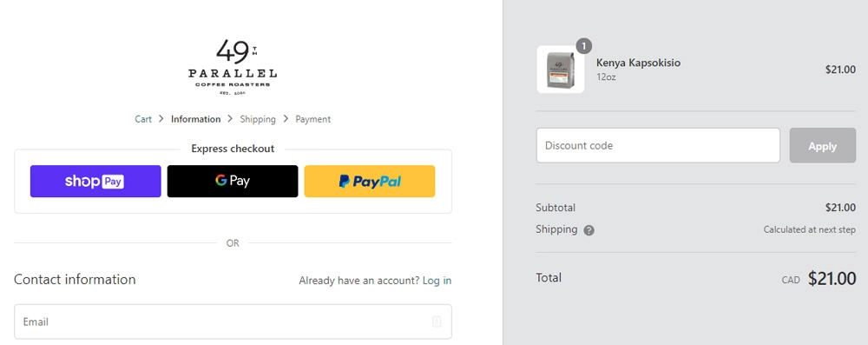Image resolution: width=868 pixels, height=345 pixels.
Task: Go back to Cart in the breadcrumb
Action: (143, 119)
